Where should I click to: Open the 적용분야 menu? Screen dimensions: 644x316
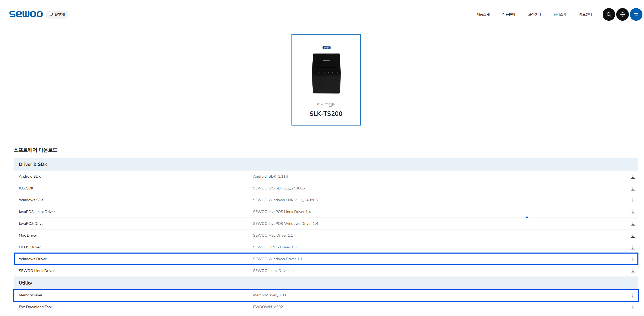509,14
